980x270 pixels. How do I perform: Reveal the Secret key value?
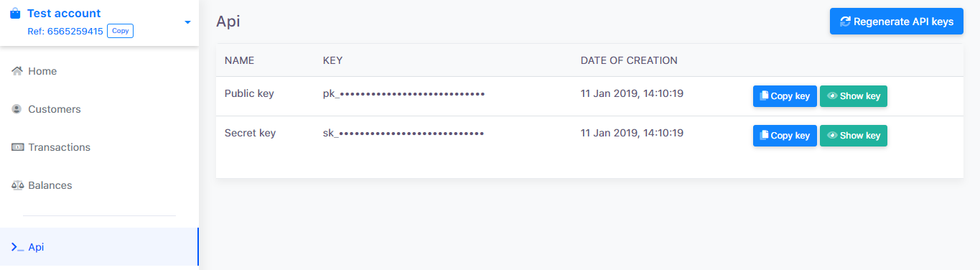pyautogui.click(x=853, y=136)
